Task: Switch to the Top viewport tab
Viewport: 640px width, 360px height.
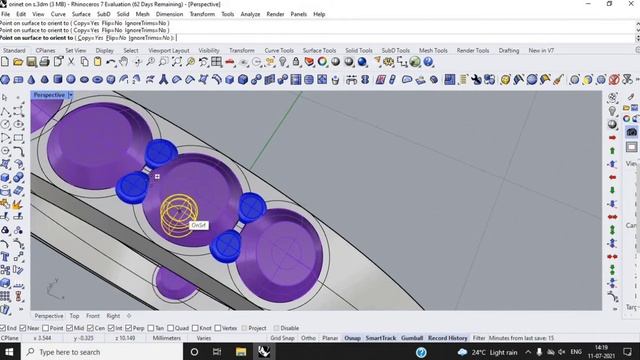Action: pos(74,316)
